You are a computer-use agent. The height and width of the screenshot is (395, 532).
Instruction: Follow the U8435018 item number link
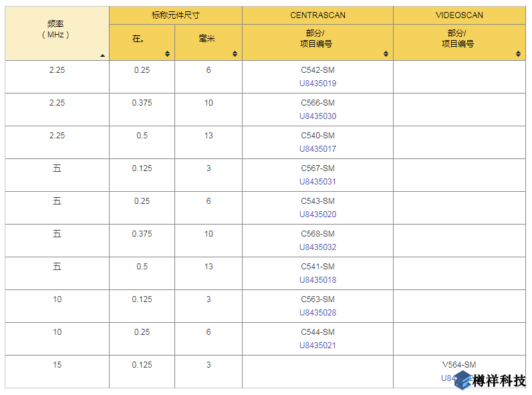(x=317, y=280)
